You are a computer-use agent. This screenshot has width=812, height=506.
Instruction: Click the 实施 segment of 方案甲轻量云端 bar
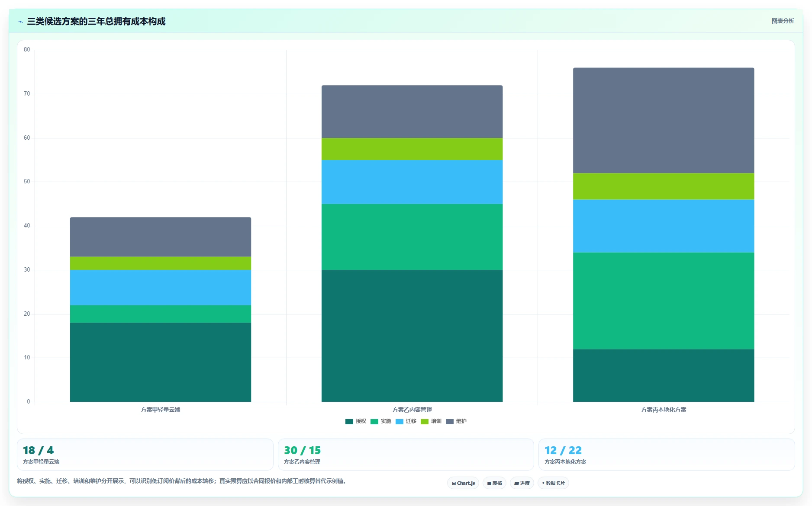click(x=161, y=314)
